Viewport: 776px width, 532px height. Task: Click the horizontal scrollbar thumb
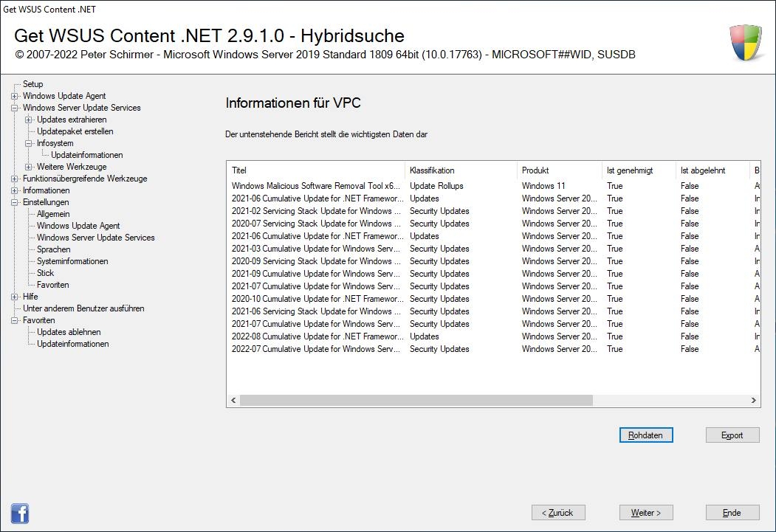point(416,400)
